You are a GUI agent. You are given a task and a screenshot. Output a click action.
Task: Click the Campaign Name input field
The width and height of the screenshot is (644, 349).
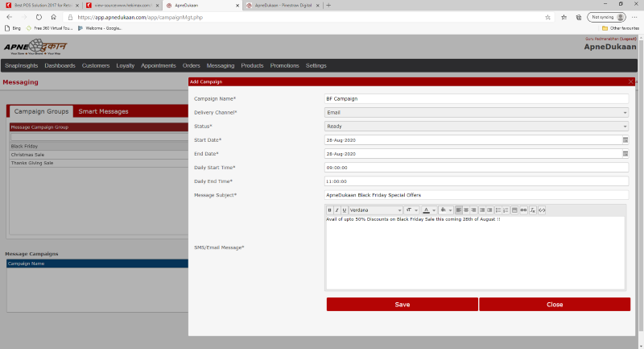pos(476,98)
